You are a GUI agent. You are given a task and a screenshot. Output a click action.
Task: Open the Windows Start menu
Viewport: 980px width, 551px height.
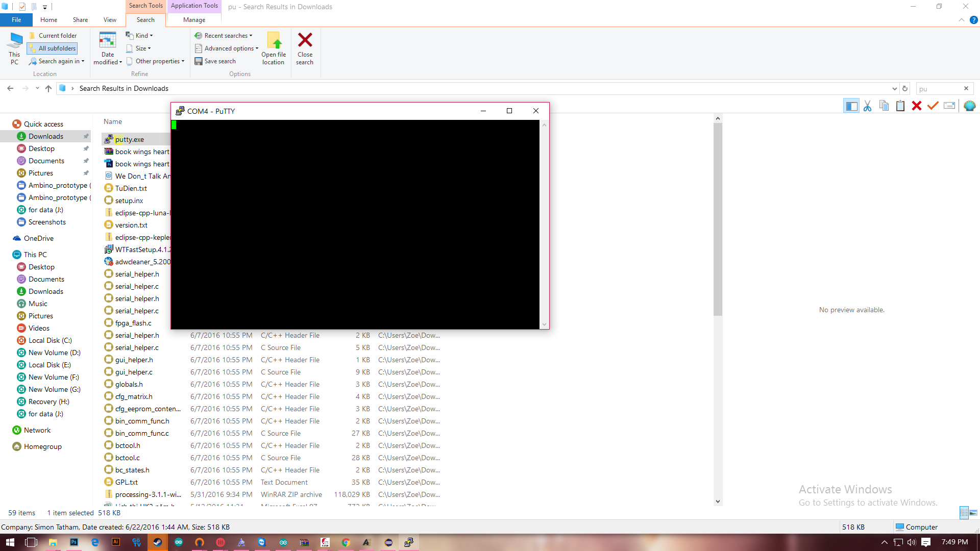click(x=10, y=542)
